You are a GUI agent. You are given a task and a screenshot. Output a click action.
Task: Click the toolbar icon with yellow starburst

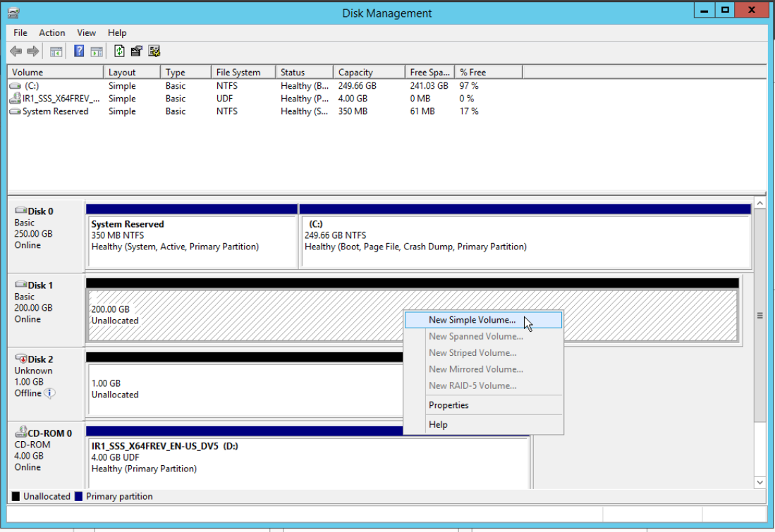point(154,51)
